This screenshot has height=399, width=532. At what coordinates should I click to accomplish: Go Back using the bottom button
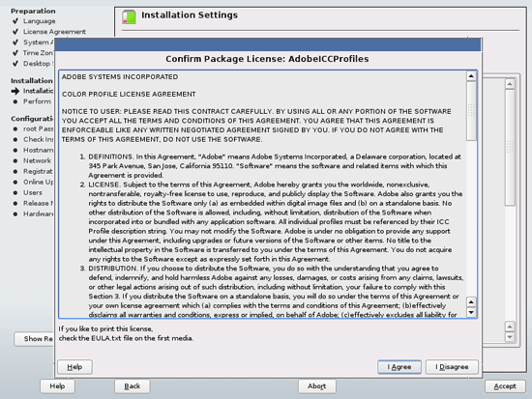(x=132, y=386)
